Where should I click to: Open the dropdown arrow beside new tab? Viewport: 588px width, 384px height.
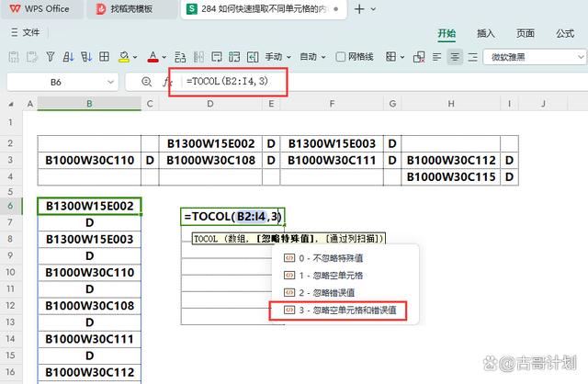373,9
